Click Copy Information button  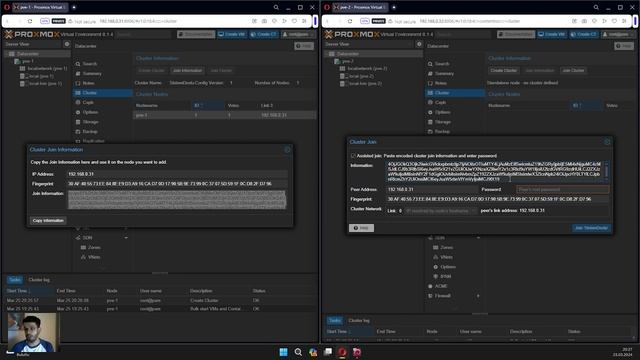(x=48, y=221)
